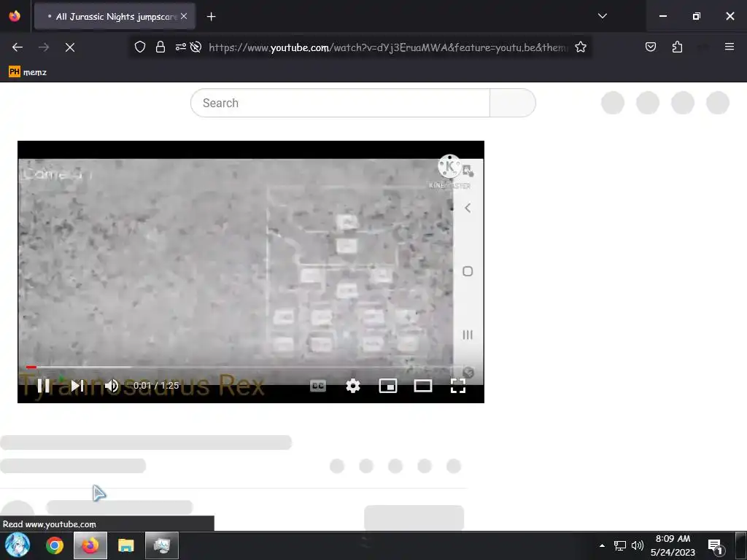
Task: Stop loading the page
Action: pos(69,47)
